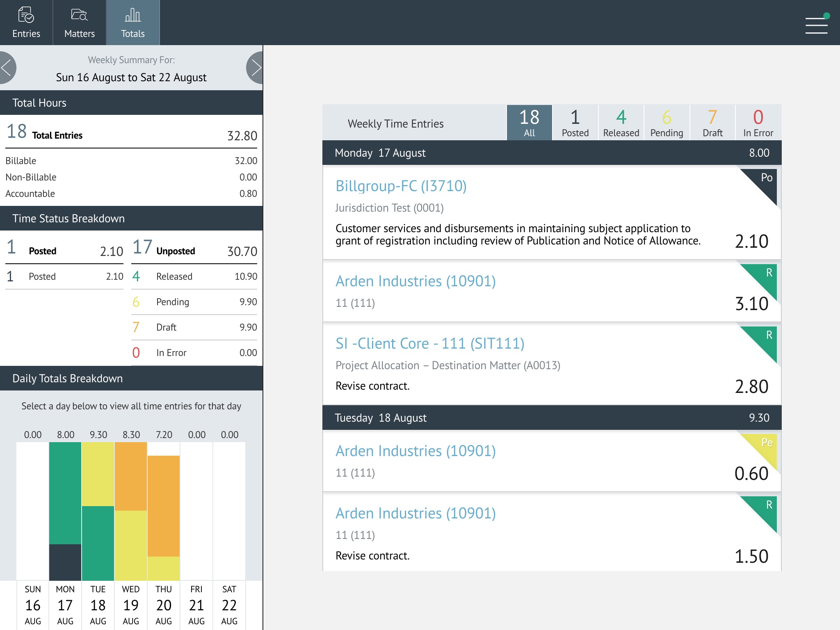Open SI -Client Core - 111 entry
Viewport: 840px width, 630px height.
(429, 343)
